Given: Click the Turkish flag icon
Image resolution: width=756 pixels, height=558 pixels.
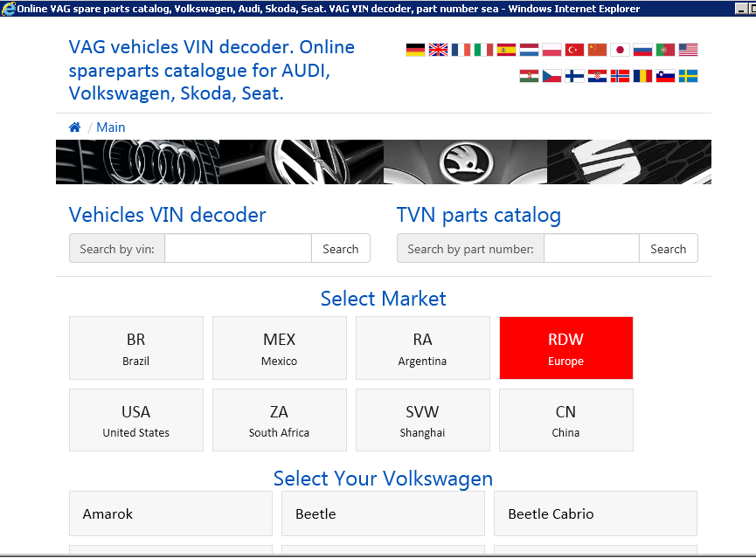Looking at the screenshot, I should point(574,50).
